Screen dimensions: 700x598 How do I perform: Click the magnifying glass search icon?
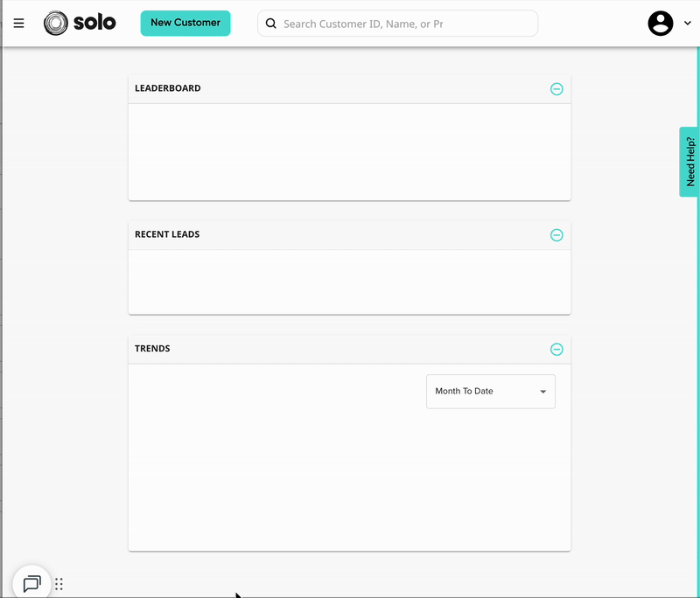coord(271,24)
